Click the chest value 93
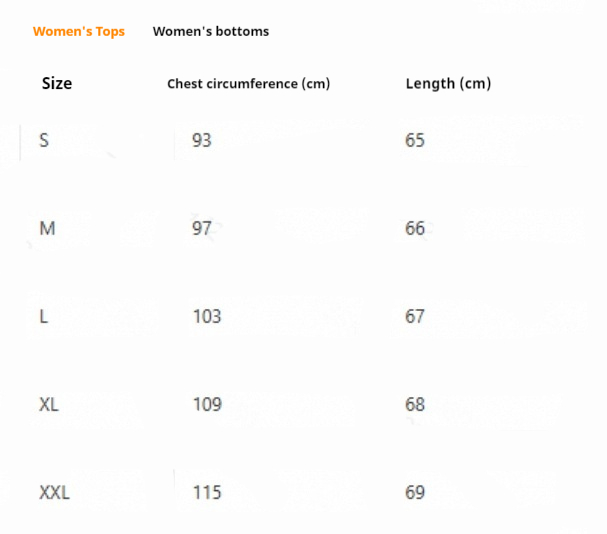Viewport: 607px width, 534px height. [202, 140]
